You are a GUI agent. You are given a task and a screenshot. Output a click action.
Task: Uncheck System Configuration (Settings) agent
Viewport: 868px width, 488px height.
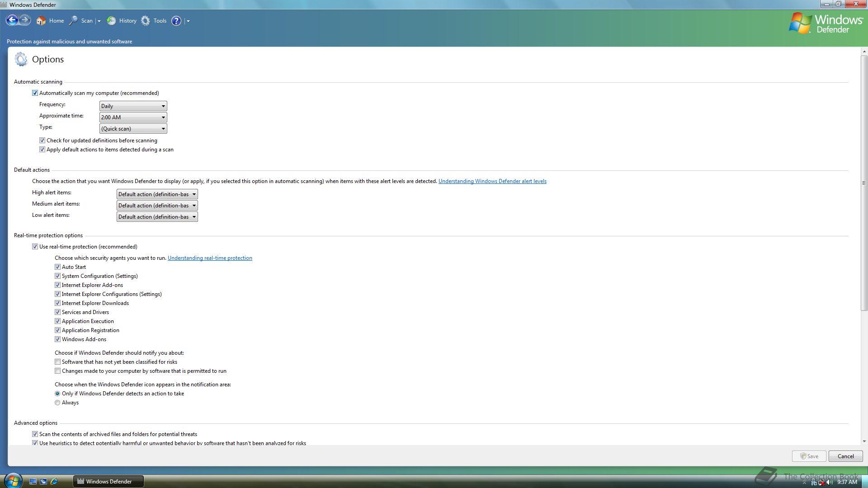tap(57, 276)
